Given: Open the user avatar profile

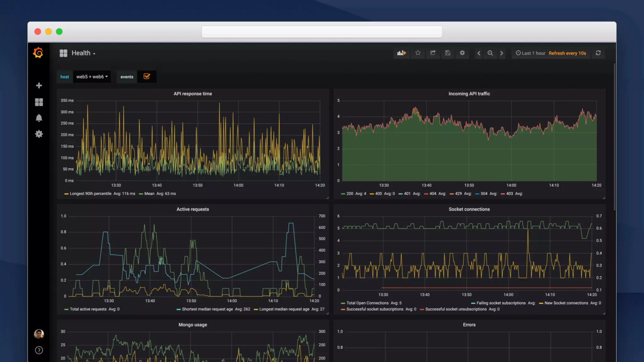Looking at the screenshot, I should coord(39,334).
